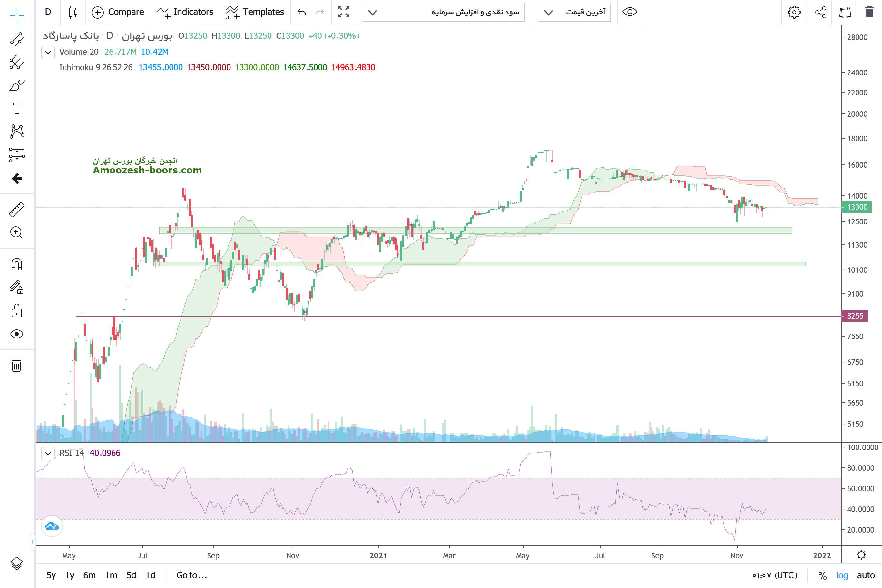
Task: Click the Compare button
Action: point(118,12)
